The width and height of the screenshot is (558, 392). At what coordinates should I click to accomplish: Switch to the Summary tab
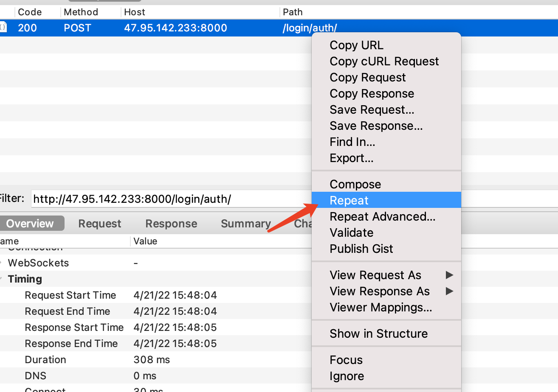[246, 224]
